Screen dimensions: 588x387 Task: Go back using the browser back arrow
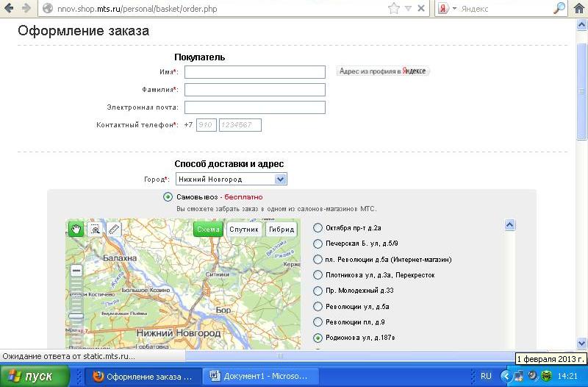click(10, 8)
